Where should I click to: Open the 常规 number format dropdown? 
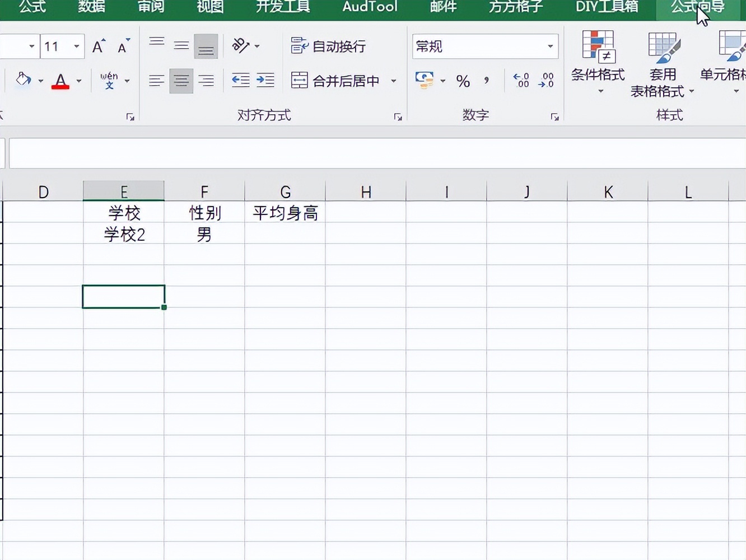click(549, 46)
